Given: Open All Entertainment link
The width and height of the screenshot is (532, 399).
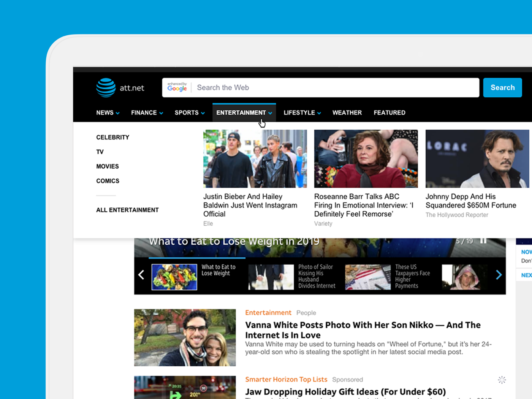Looking at the screenshot, I should 127,210.
